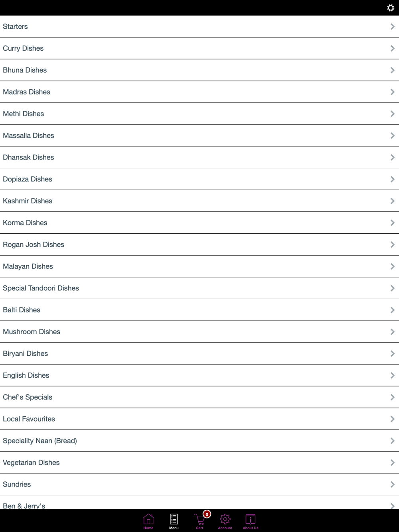Open the Cart icon
This screenshot has width=399, height=532.
coord(199,519)
